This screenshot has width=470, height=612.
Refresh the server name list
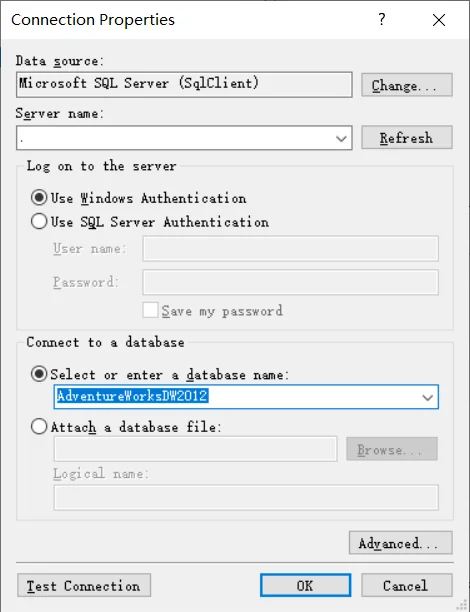(407, 137)
